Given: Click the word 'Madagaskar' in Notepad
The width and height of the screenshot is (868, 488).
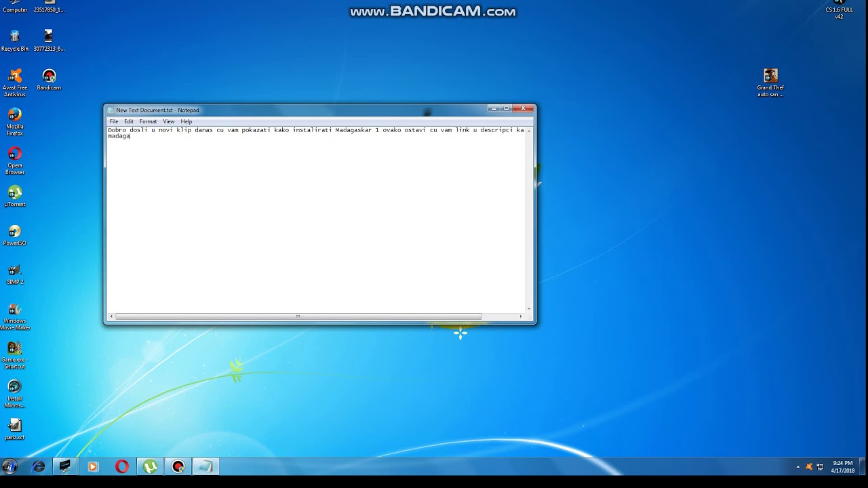Looking at the screenshot, I should coord(353,129).
